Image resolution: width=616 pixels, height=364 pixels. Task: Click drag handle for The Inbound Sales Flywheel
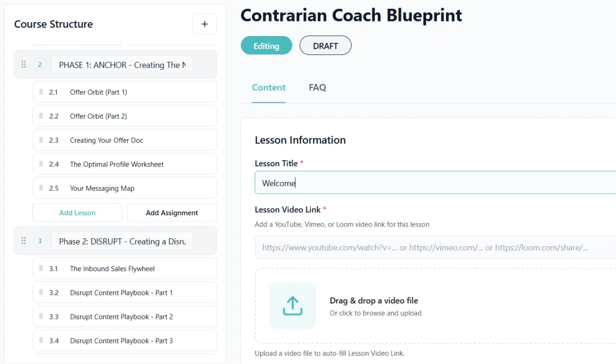41,269
